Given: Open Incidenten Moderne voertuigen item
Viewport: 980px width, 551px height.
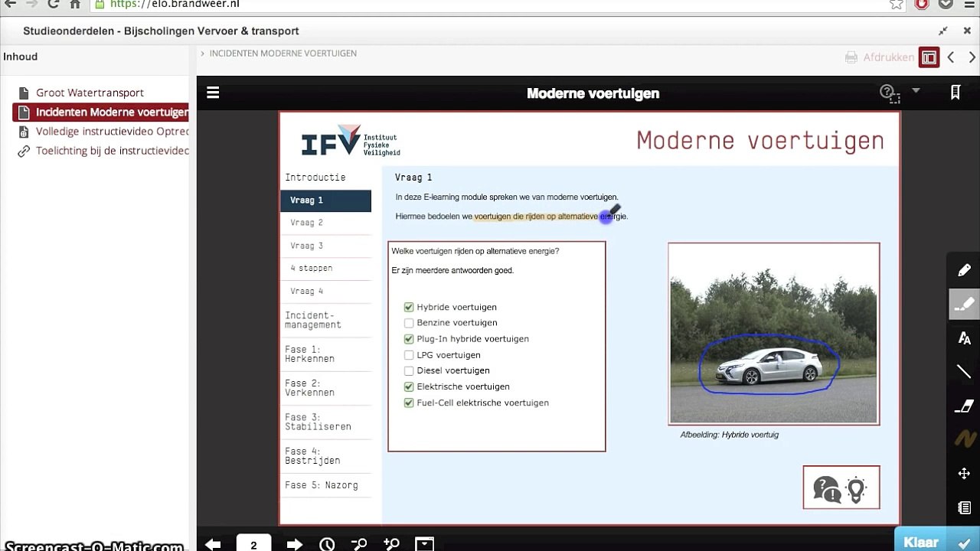Looking at the screenshot, I should pyautogui.click(x=100, y=112).
